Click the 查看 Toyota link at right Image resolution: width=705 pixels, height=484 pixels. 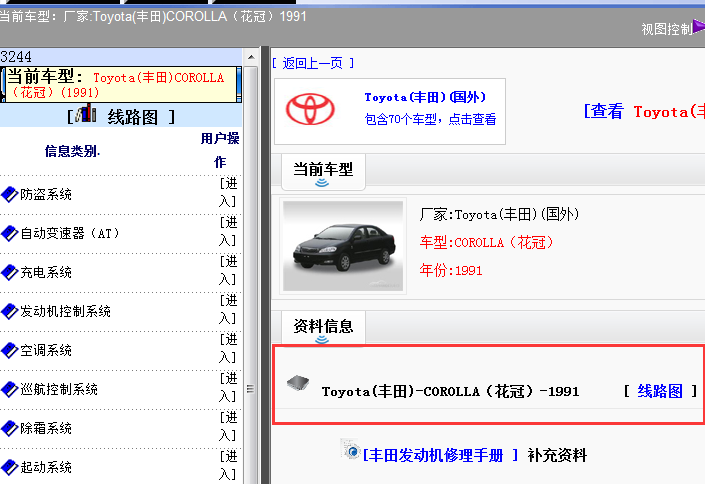click(x=644, y=111)
